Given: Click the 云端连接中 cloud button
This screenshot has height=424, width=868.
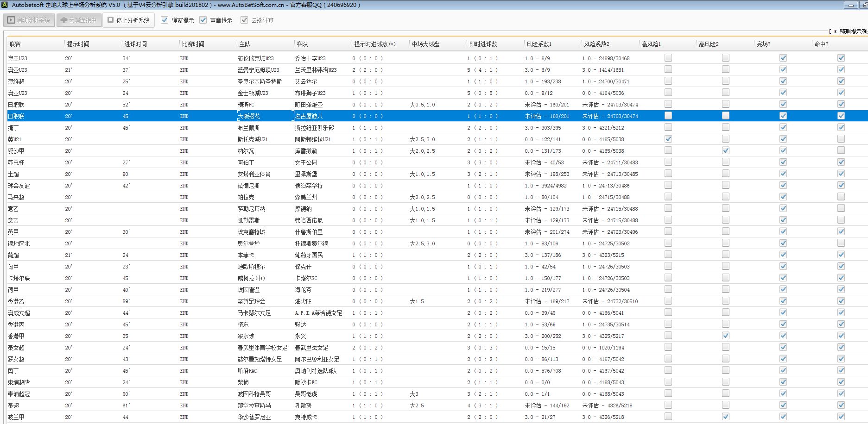Looking at the screenshot, I should (x=79, y=20).
